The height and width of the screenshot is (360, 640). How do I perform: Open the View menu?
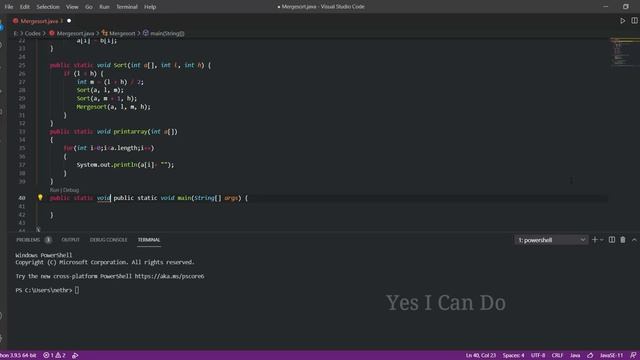72,7
